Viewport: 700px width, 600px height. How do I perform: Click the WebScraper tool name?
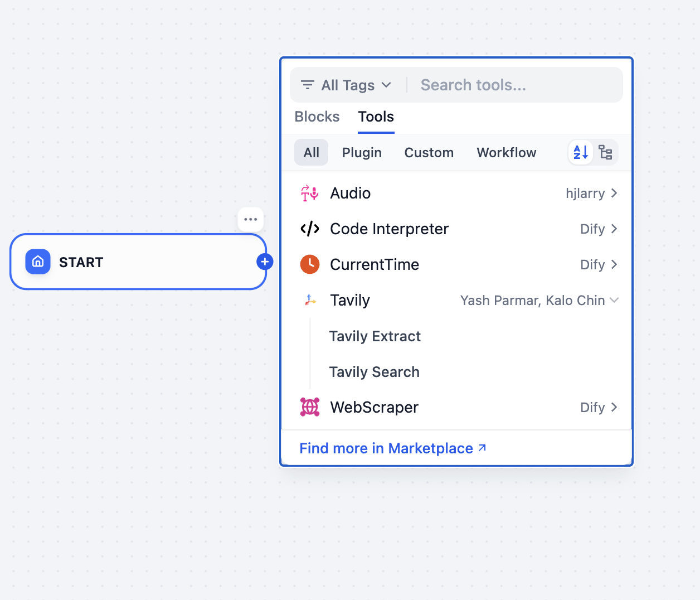(x=375, y=407)
